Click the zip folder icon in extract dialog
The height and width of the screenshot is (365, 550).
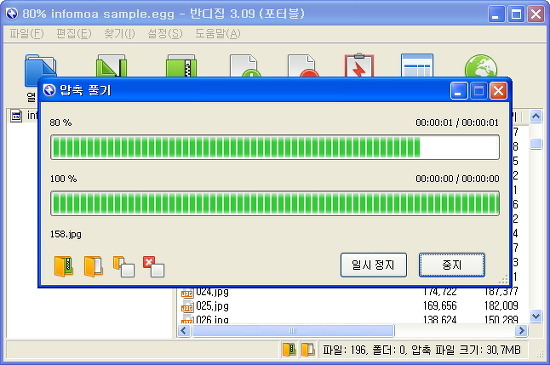coord(63,266)
